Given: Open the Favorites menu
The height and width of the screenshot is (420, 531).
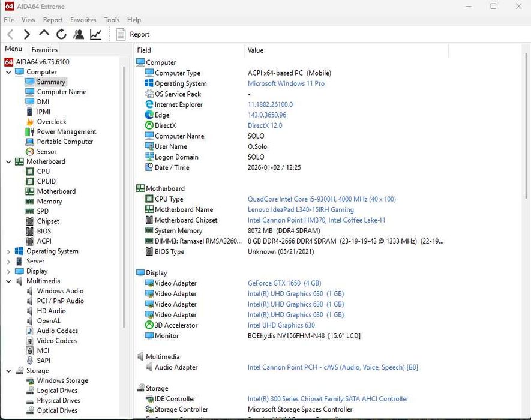Looking at the screenshot, I should coord(83,20).
